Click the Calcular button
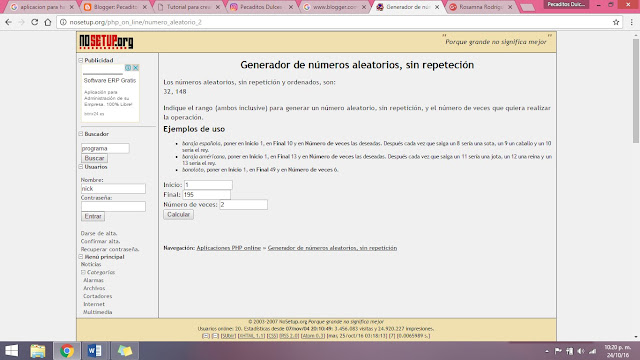640x360 pixels. (x=178, y=214)
